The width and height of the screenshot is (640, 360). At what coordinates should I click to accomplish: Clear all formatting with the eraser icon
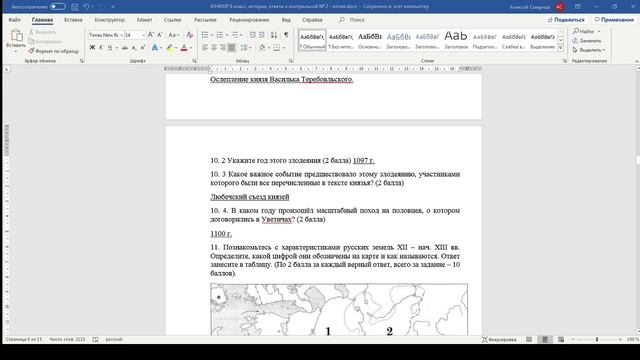tap(189, 35)
